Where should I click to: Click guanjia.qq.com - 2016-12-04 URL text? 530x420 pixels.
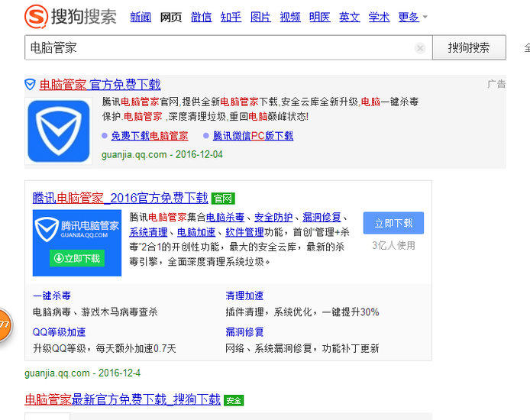pyautogui.click(x=162, y=155)
